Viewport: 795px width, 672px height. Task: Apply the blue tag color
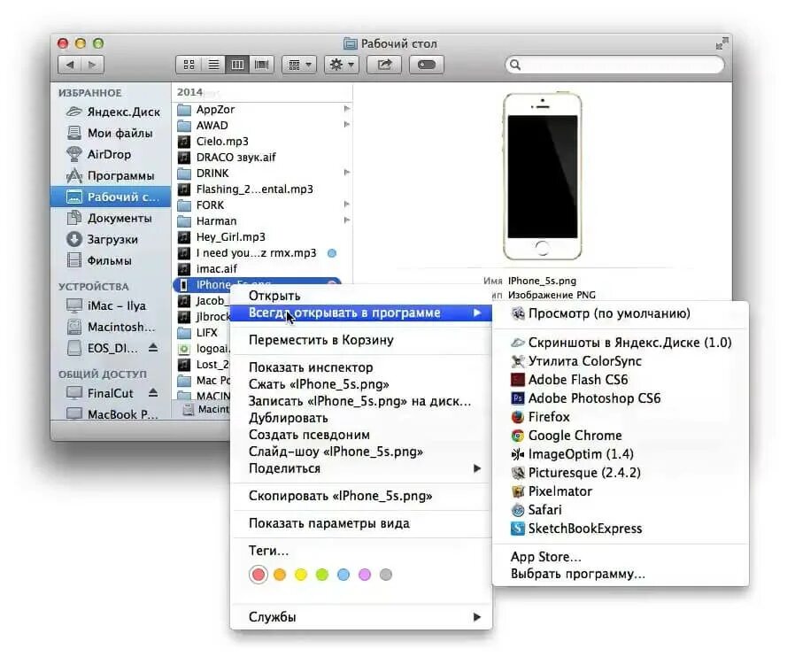click(x=343, y=575)
